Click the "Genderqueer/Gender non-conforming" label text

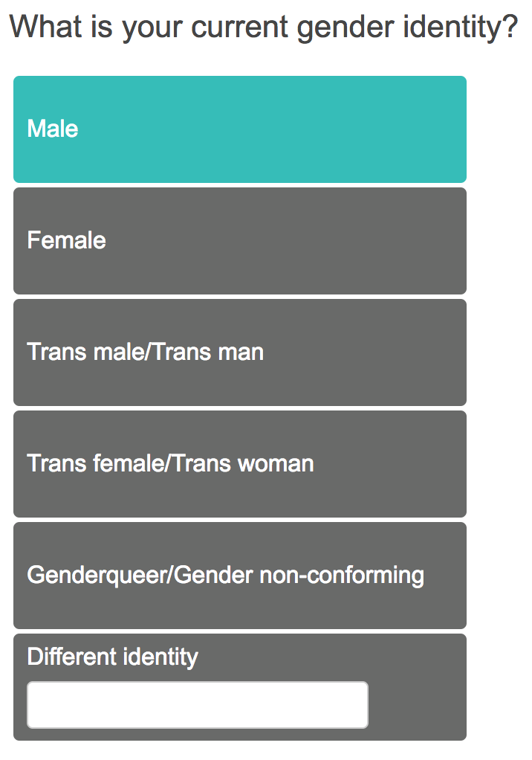pyautogui.click(x=225, y=575)
